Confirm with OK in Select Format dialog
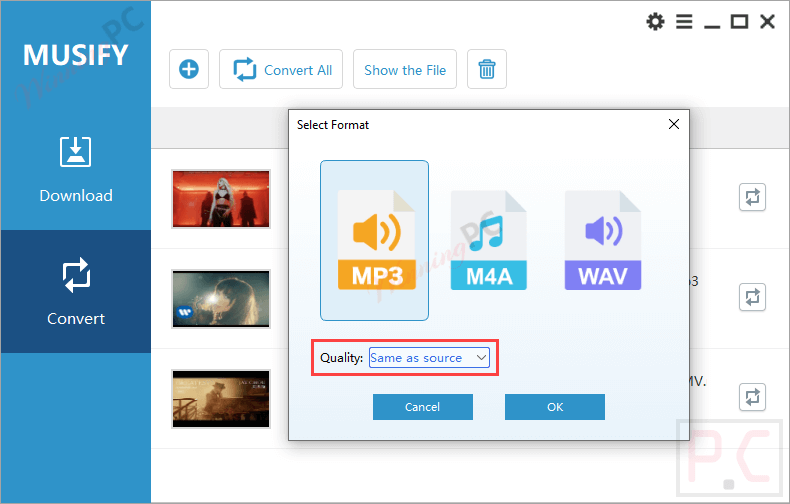The height and width of the screenshot is (504, 790). pyautogui.click(x=555, y=407)
